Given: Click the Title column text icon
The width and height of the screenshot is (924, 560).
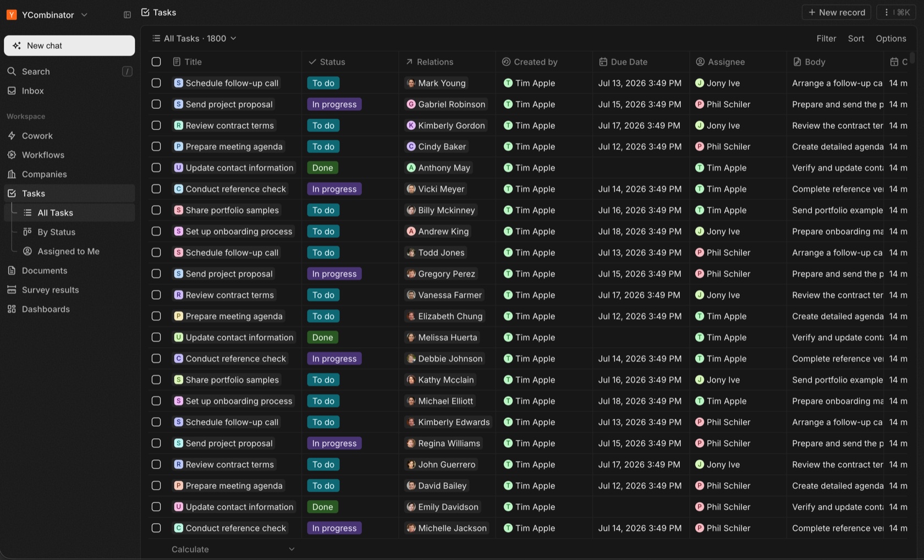Looking at the screenshot, I should [177, 62].
